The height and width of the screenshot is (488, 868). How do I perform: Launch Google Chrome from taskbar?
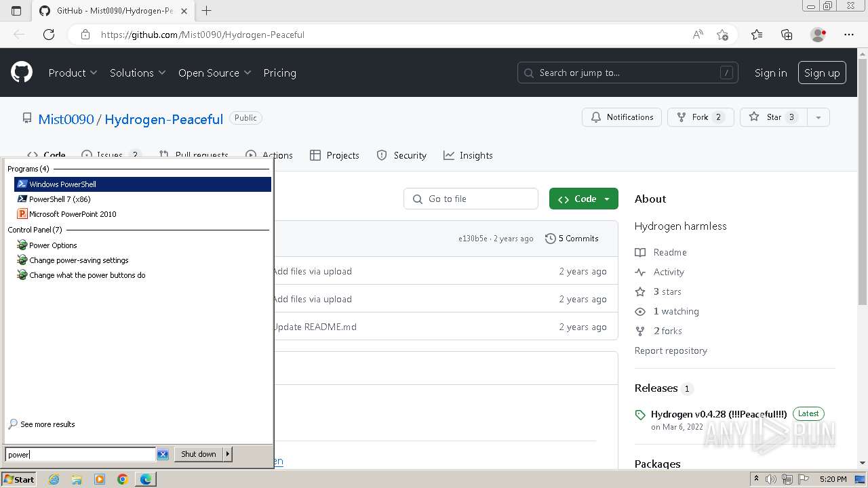(x=123, y=479)
